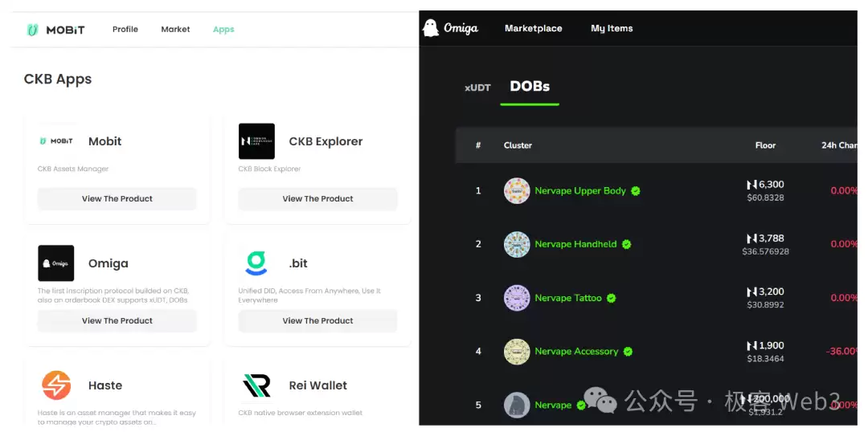Select the USD value $30.8992

click(766, 305)
